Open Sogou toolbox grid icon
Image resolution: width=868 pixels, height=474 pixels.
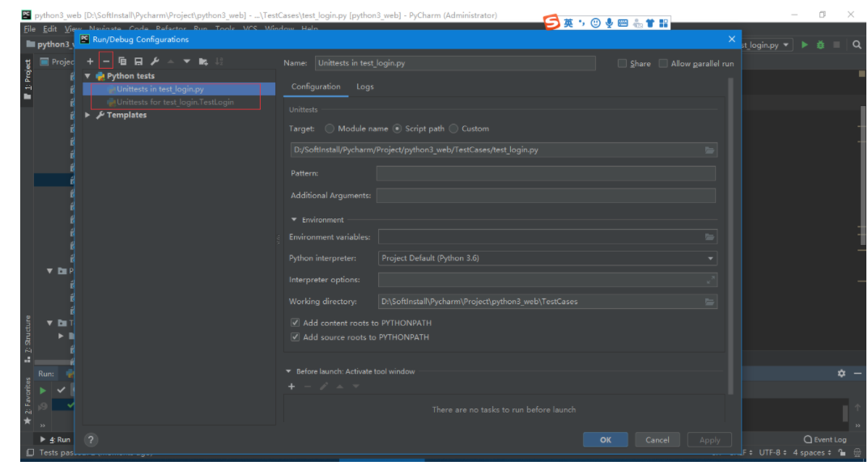pyautogui.click(x=663, y=23)
